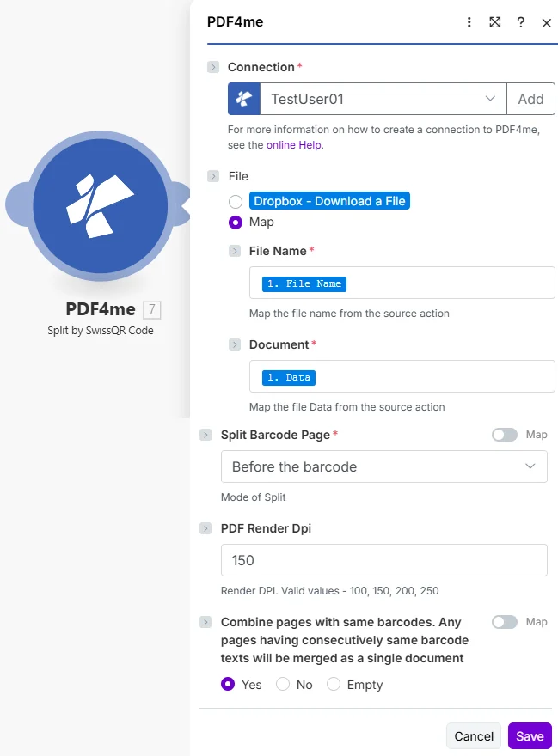The width and height of the screenshot is (558, 756).
Task: Select Empty for combine pages
Action: tap(334, 684)
